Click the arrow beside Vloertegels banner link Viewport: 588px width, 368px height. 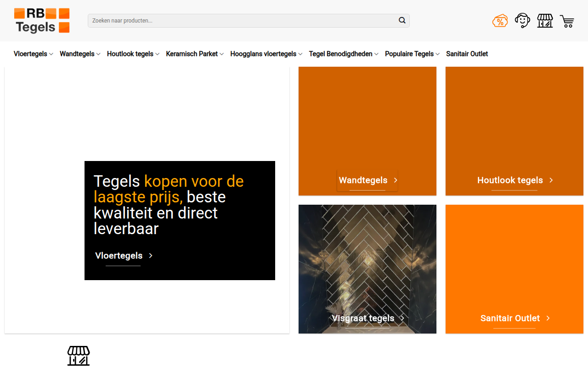(x=151, y=256)
